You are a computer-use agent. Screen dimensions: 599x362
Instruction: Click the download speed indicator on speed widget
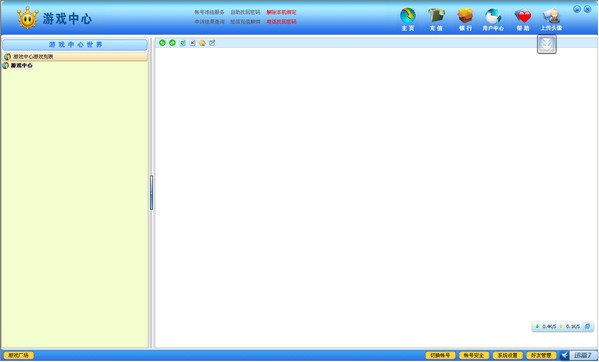(x=546, y=326)
